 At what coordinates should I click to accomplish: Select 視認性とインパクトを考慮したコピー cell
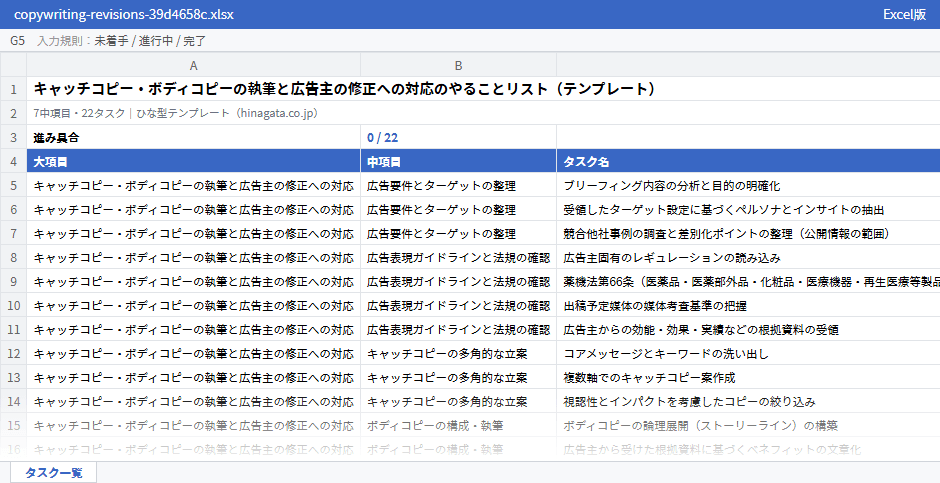(748, 402)
